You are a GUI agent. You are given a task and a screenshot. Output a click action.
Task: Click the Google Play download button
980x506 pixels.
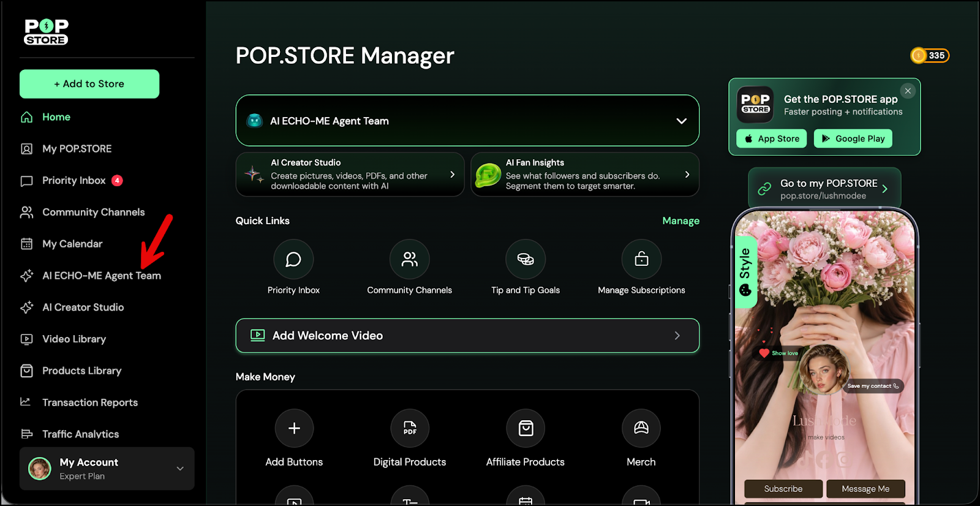(853, 138)
